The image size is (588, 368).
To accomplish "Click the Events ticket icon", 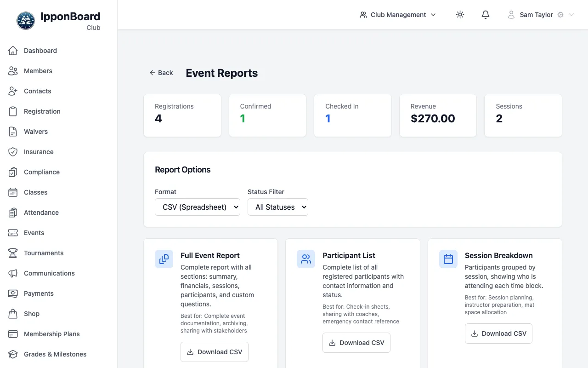I will tap(13, 233).
